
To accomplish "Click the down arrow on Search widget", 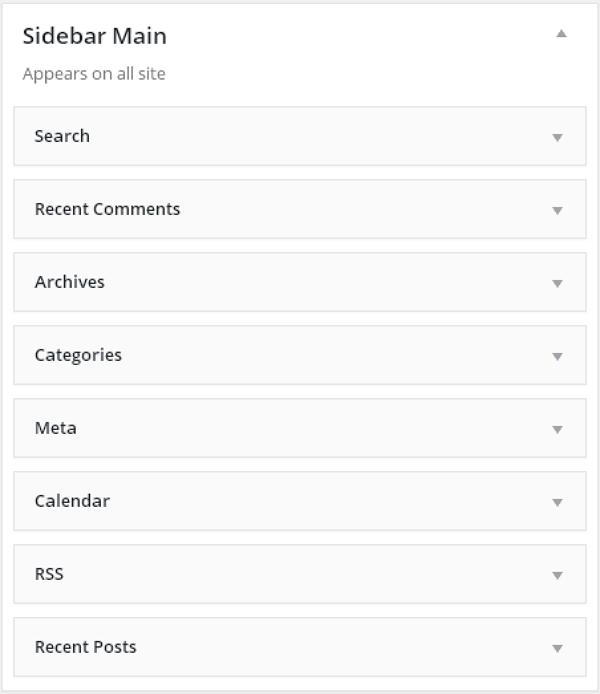I will click(558, 137).
